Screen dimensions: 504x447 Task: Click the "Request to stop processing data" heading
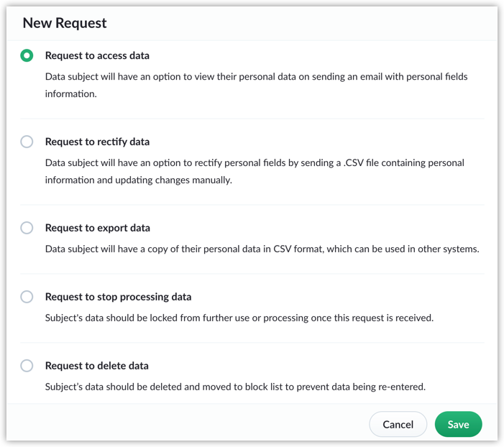pos(118,297)
